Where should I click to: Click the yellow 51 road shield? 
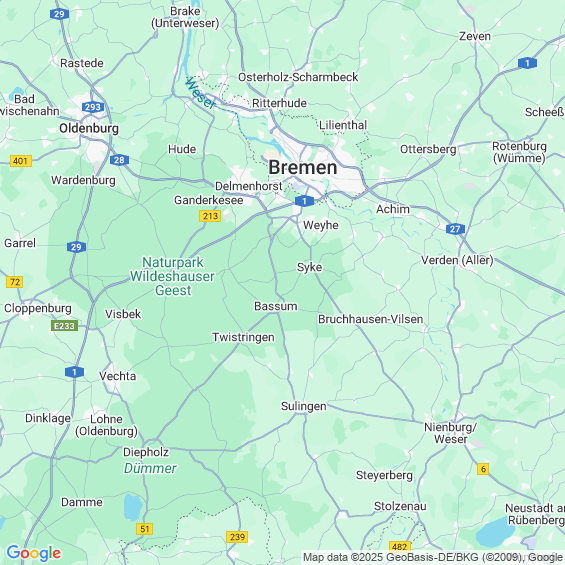(x=145, y=529)
